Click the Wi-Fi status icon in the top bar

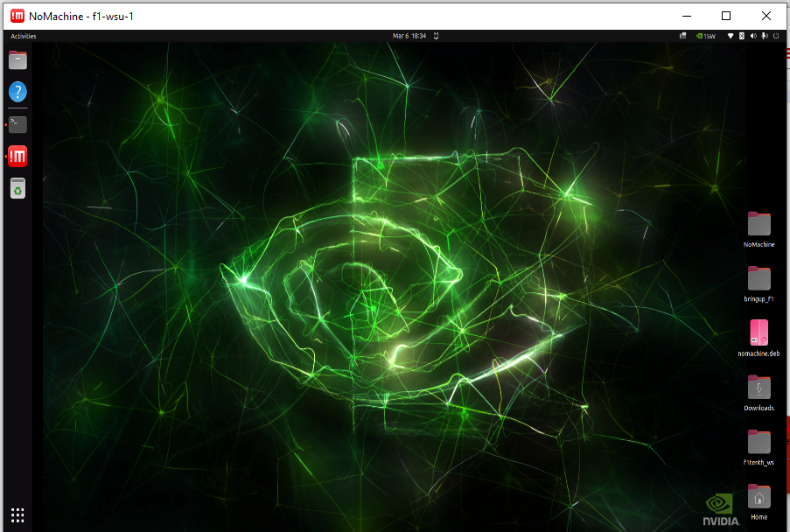click(731, 36)
